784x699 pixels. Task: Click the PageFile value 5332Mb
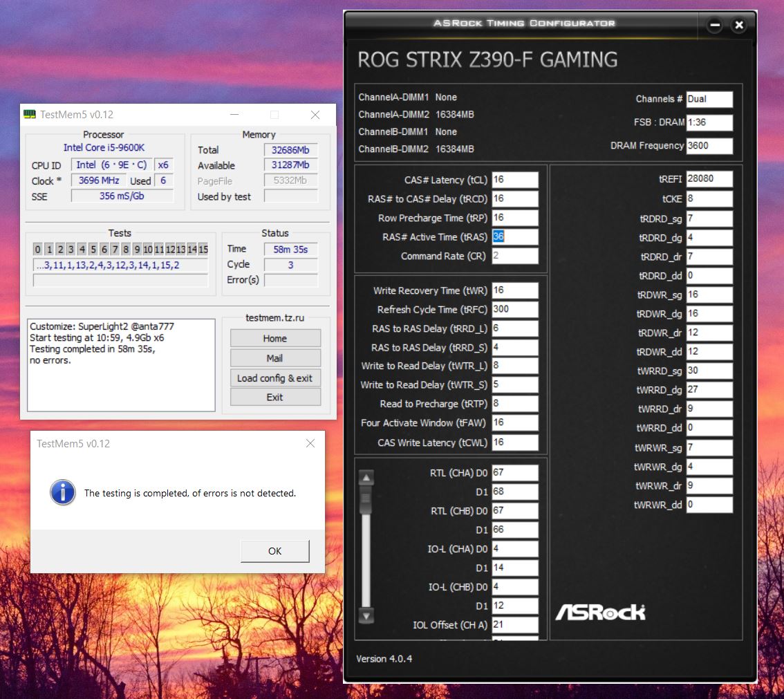coord(290,180)
